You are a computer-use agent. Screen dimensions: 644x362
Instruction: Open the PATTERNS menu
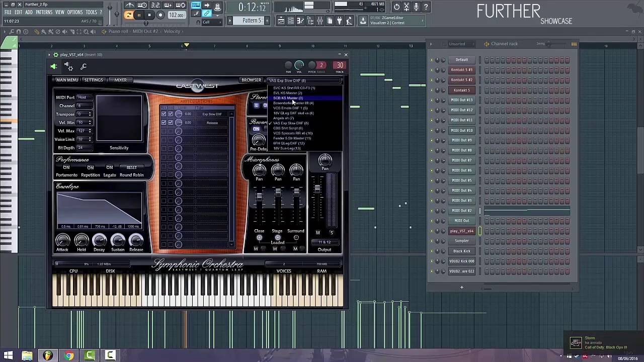point(44,12)
